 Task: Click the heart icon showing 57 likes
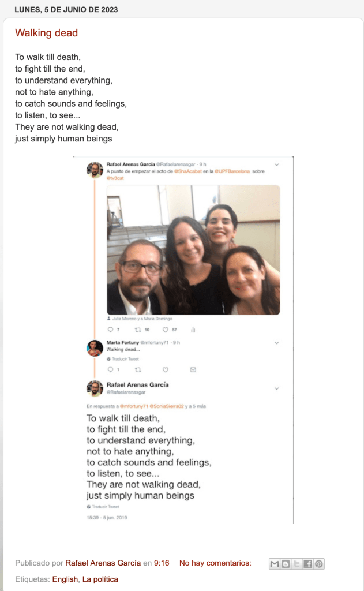[x=165, y=330]
